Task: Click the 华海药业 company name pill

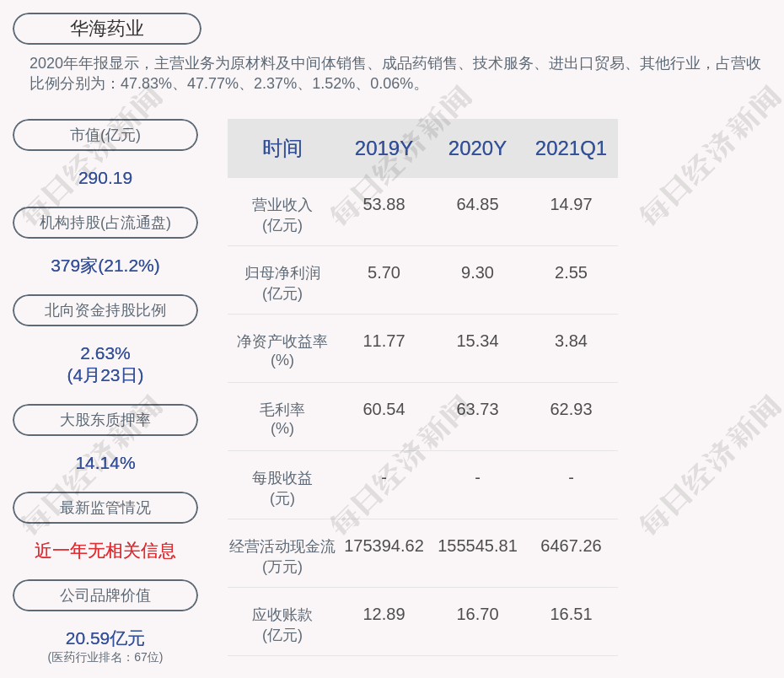Action: (107, 29)
